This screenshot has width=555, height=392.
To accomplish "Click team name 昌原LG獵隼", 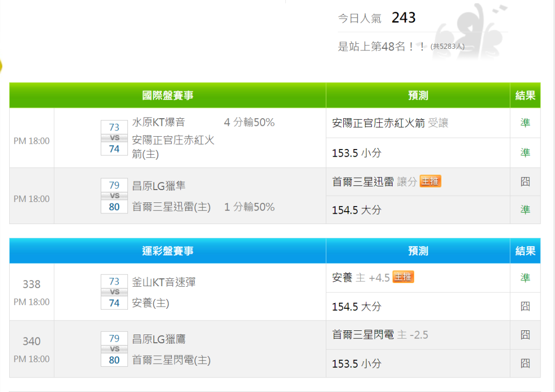I will coord(159,186).
